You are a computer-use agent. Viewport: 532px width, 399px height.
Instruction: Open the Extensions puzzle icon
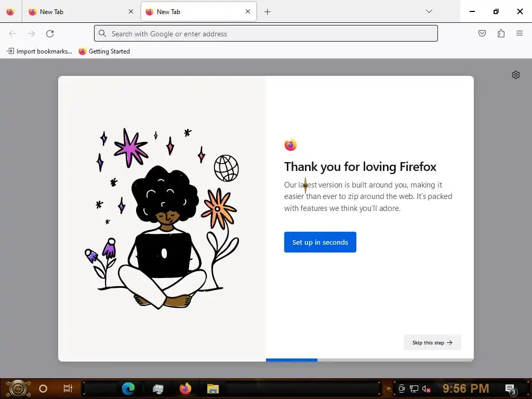[501, 33]
